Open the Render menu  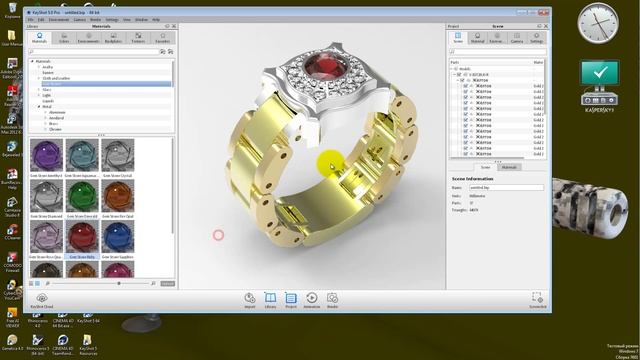(95, 20)
